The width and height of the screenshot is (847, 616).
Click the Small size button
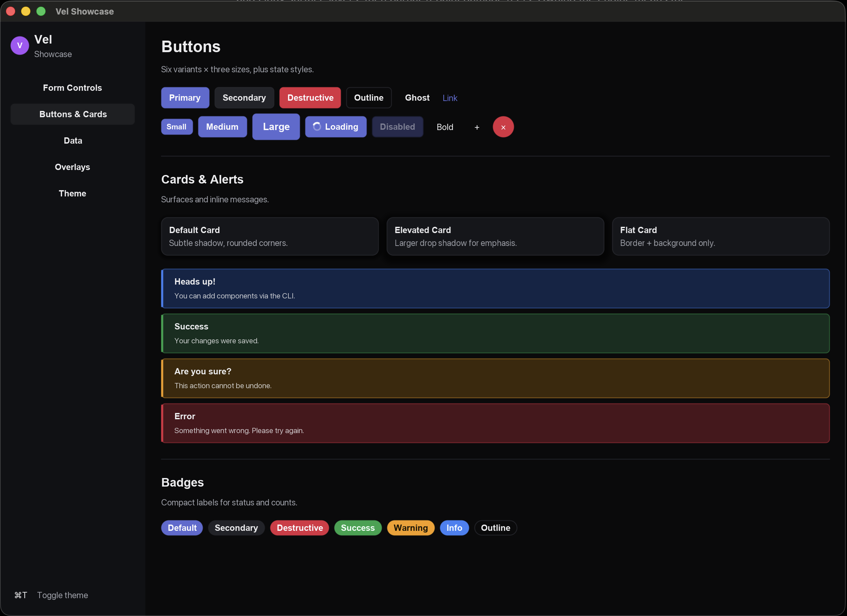click(177, 127)
